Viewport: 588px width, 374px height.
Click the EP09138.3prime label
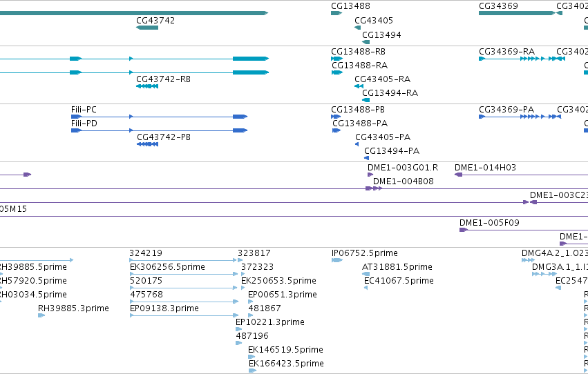(x=164, y=309)
